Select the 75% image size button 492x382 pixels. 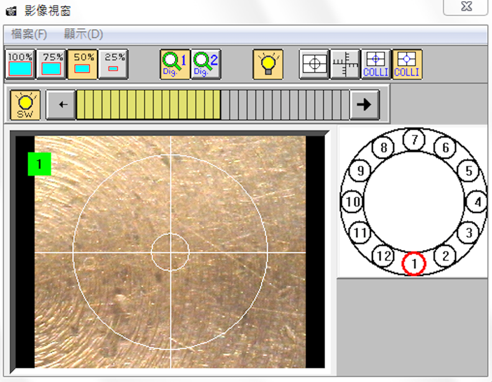pos(51,64)
